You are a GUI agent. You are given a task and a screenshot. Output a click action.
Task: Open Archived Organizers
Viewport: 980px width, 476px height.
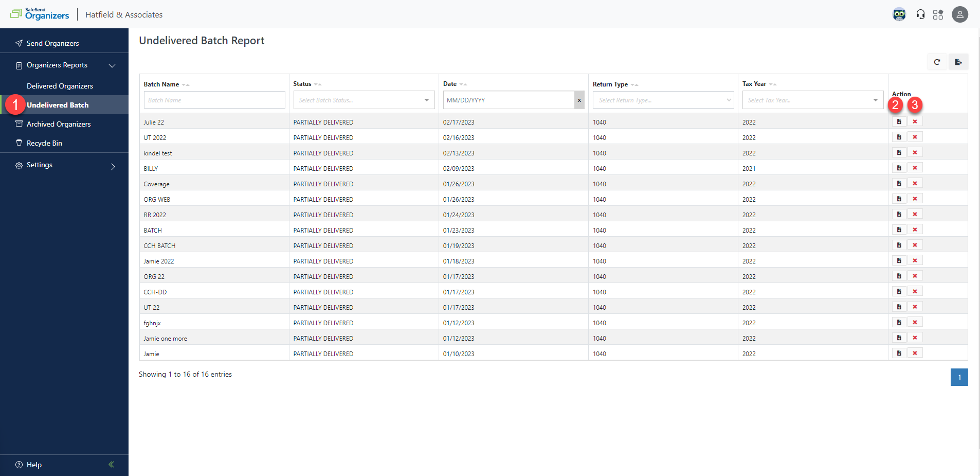[x=59, y=124]
